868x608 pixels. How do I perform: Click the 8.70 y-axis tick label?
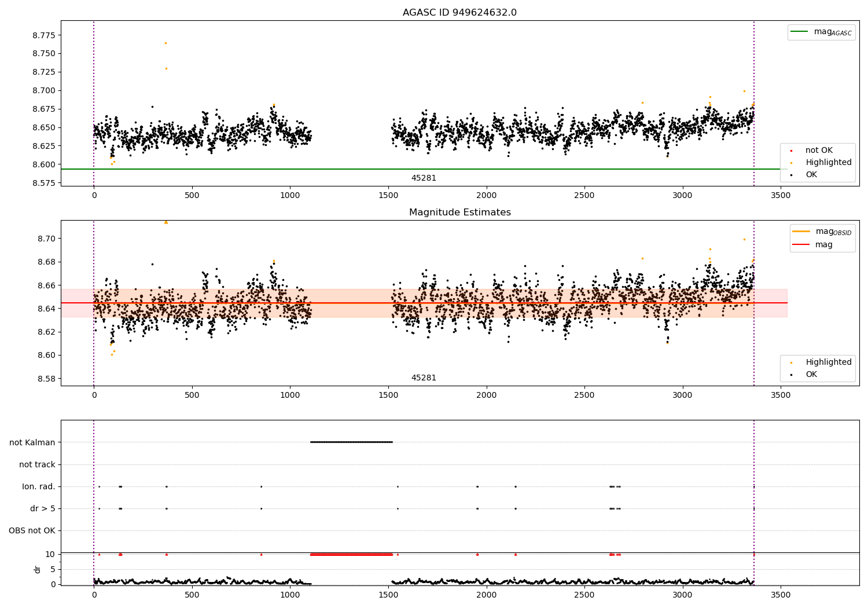(46, 239)
